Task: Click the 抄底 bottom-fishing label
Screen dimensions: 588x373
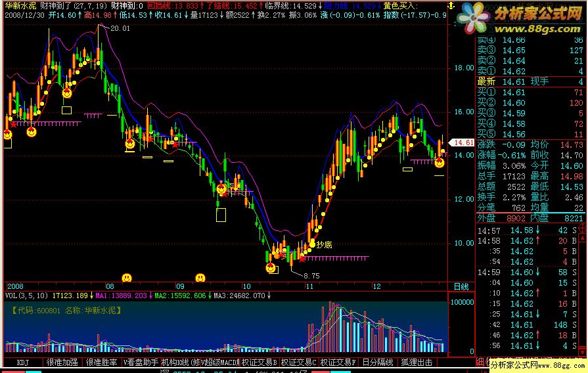Action: pyautogui.click(x=324, y=245)
